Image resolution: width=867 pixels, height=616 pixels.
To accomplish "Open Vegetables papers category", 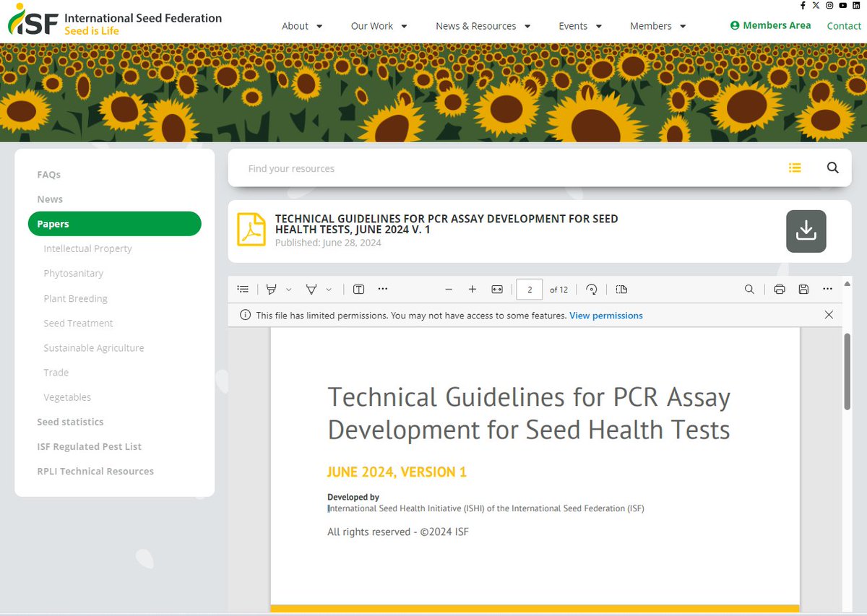I will [67, 397].
